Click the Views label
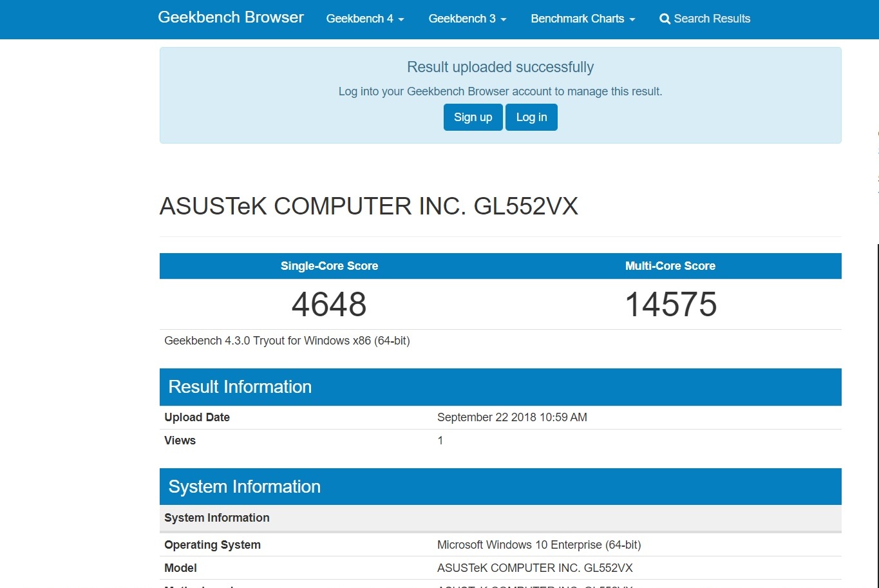The width and height of the screenshot is (879, 588). [180, 441]
